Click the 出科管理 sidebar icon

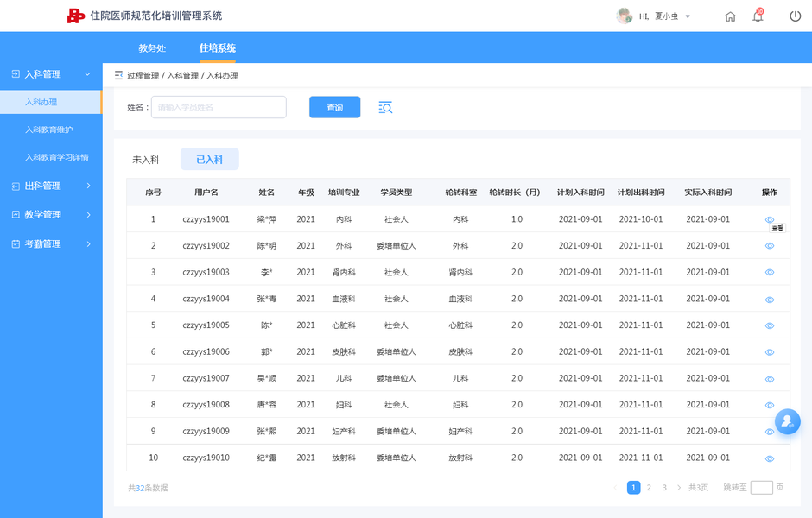(16, 186)
